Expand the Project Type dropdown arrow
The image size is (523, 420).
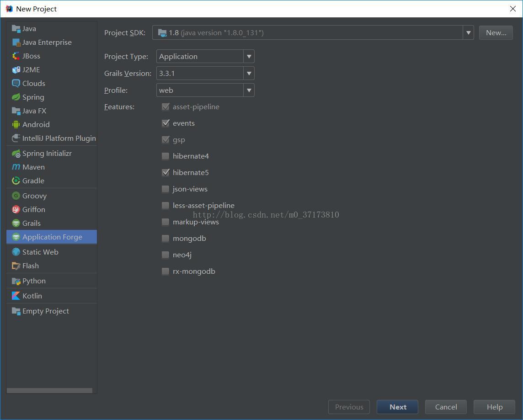point(249,56)
